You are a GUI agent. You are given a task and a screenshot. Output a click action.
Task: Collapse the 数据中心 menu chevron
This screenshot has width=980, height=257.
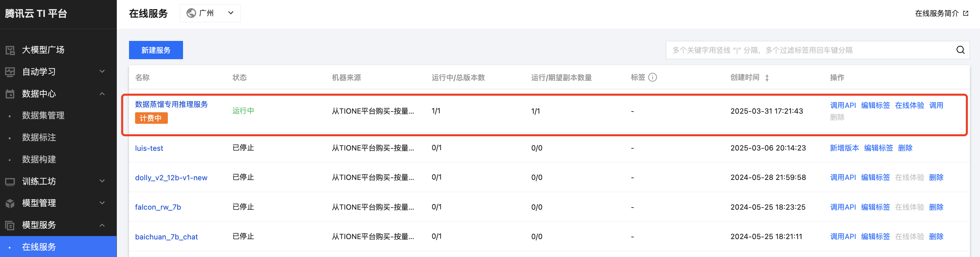point(102,94)
